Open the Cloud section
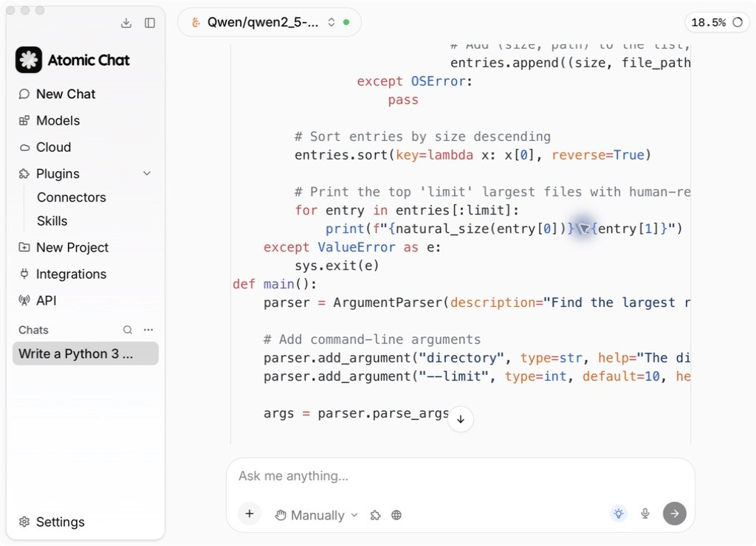The height and width of the screenshot is (546, 756). coord(53,147)
